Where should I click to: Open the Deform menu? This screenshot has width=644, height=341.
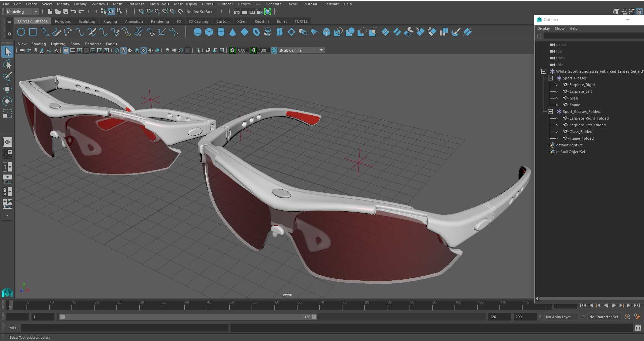point(244,4)
